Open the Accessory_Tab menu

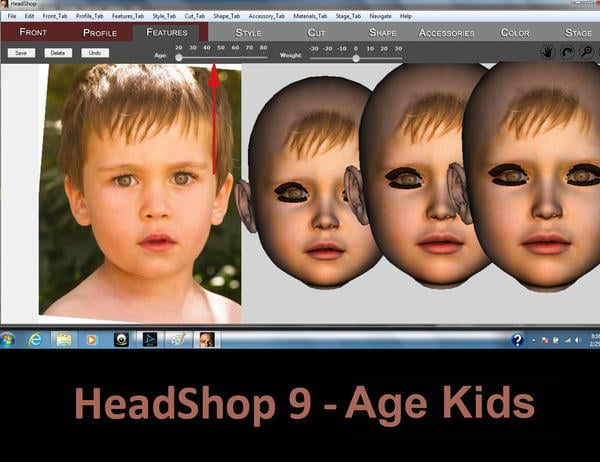point(266,16)
